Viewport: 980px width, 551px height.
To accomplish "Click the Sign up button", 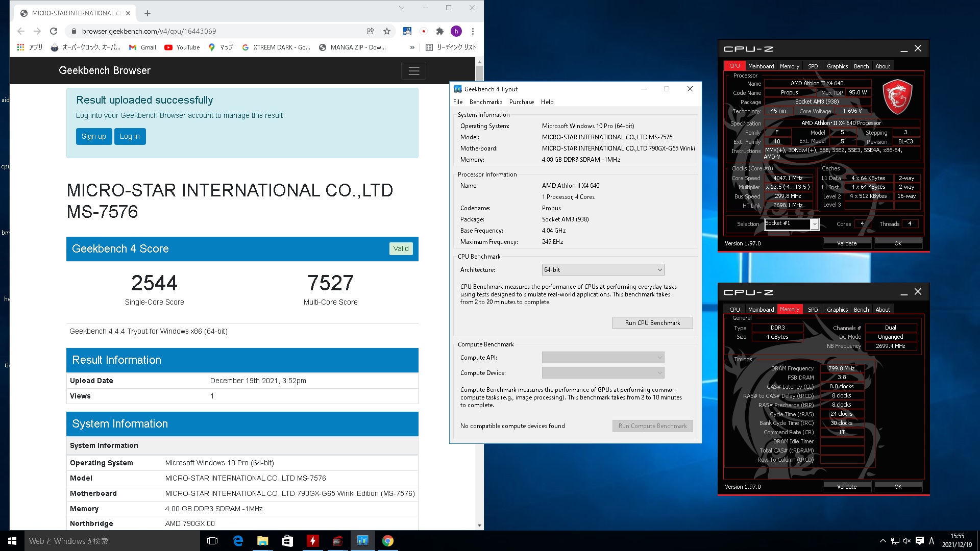I will [x=94, y=136].
